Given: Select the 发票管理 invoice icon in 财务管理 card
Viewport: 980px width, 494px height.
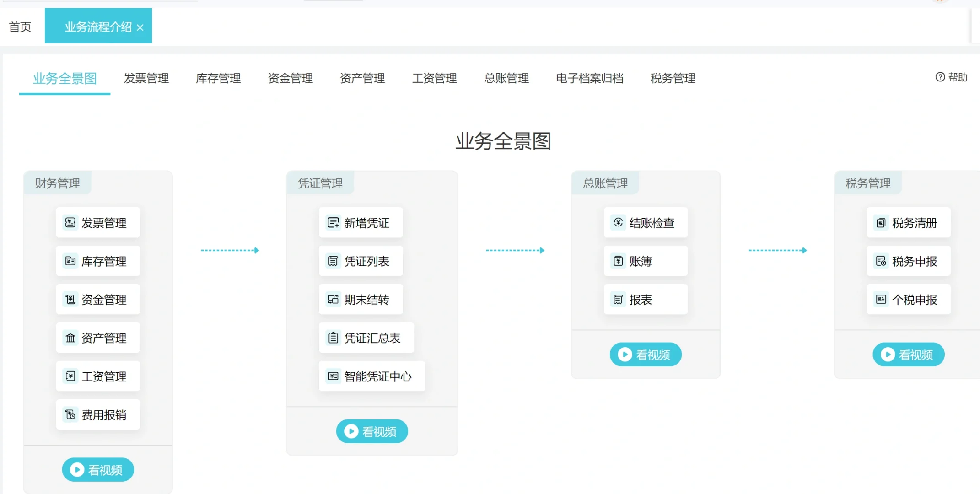Looking at the screenshot, I should [x=70, y=223].
